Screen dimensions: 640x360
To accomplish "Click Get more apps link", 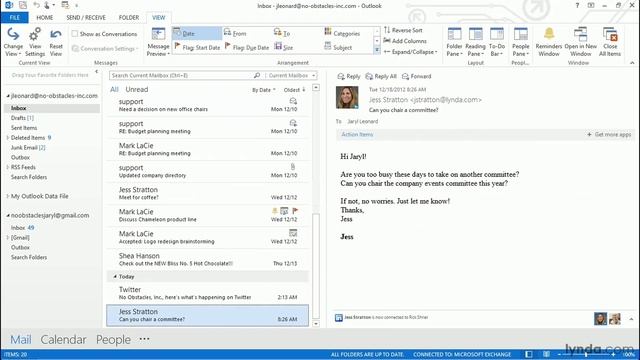I will (609, 134).
